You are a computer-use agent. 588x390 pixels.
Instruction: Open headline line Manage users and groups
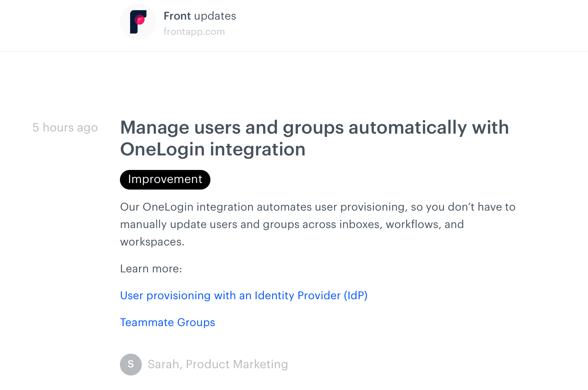314,128
